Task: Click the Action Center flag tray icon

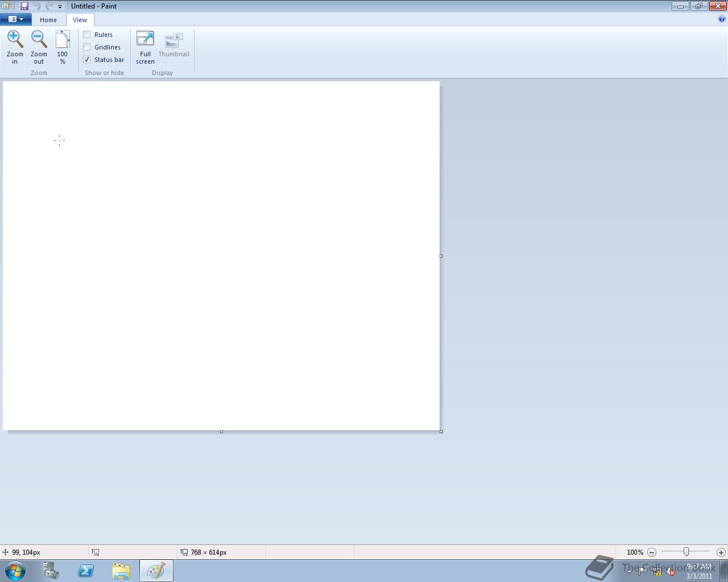Action: (642, 571)
